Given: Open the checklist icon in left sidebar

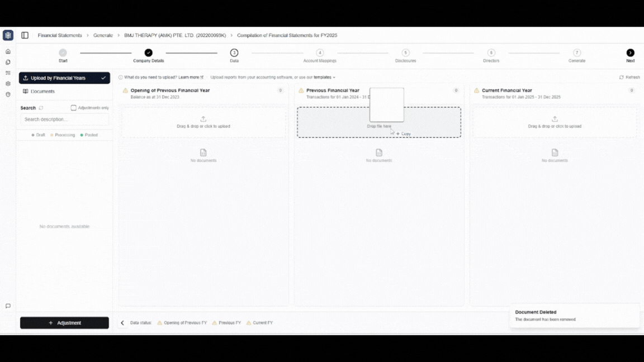Looking at the screenshot, I should [8, 73].
